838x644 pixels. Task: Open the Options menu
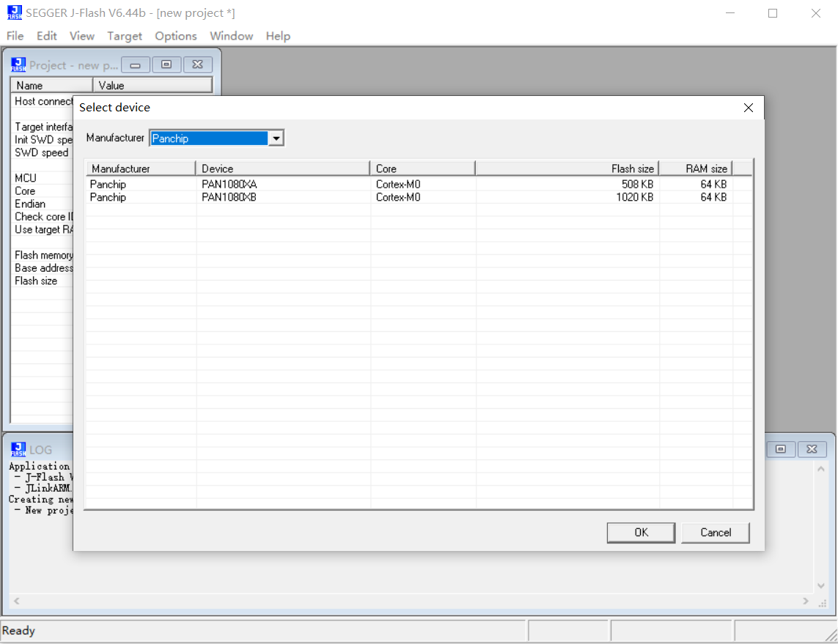click(176, 36)
